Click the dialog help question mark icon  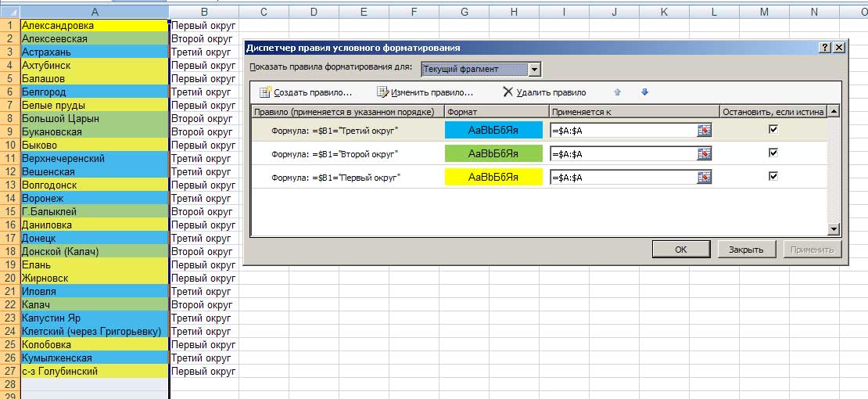pos(825,48)
